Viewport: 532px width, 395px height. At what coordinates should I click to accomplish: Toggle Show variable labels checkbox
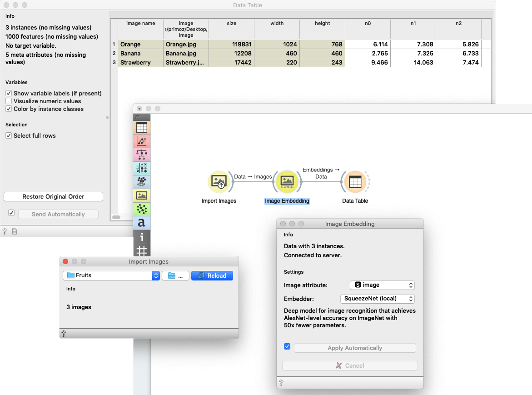9,93
